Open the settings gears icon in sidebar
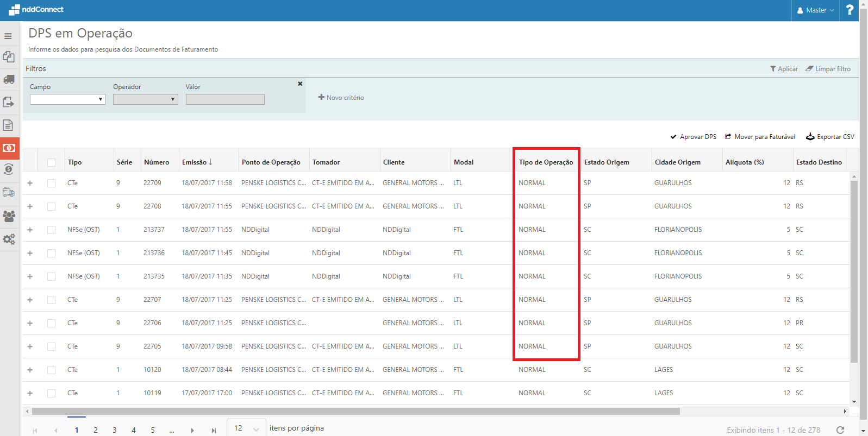868x436 pixels. pos(9,239)
